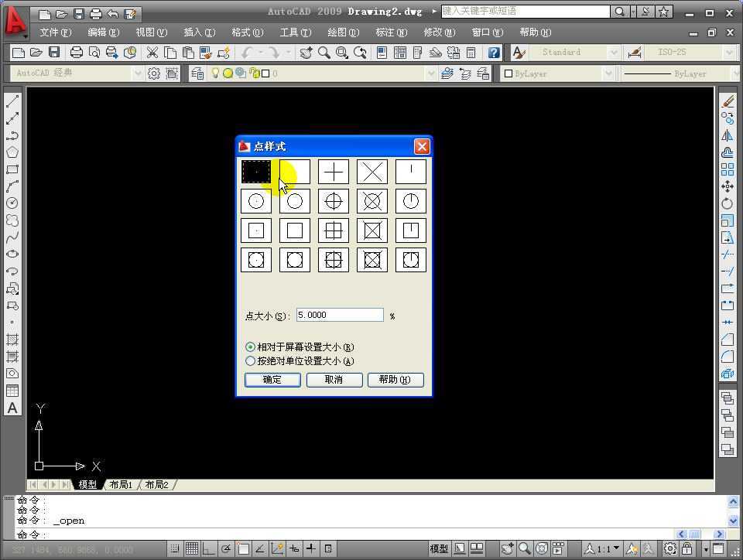The height and width of the screenshot is (560, 743).
Task: Switch to the 布局2 tab
Action: click(156, 485)
